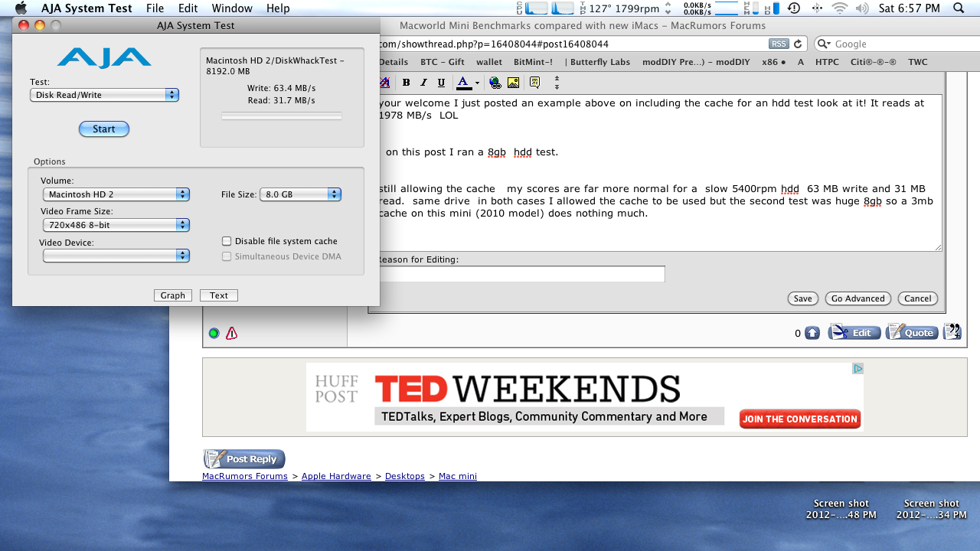Viewport: 980px width, 551px height.
Task: Open the Edit menu
Action: click(x=188, y=8)
